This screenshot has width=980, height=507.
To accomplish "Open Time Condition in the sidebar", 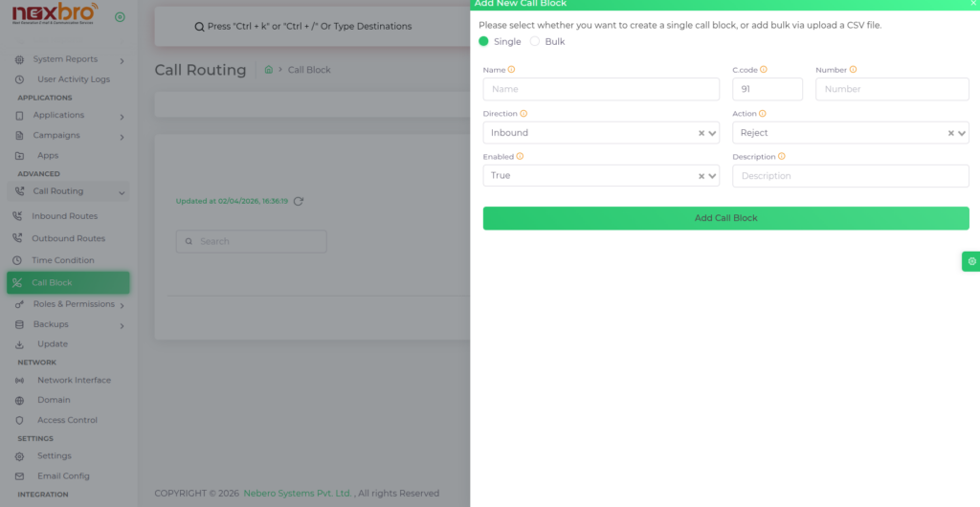I will pos(62,260).
